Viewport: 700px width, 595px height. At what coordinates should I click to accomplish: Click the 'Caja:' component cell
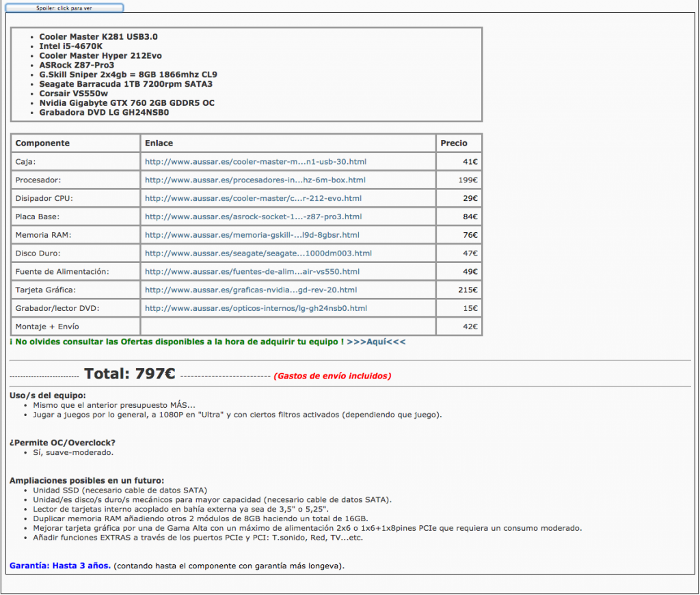pyautogui.click(x=75, y=161)
